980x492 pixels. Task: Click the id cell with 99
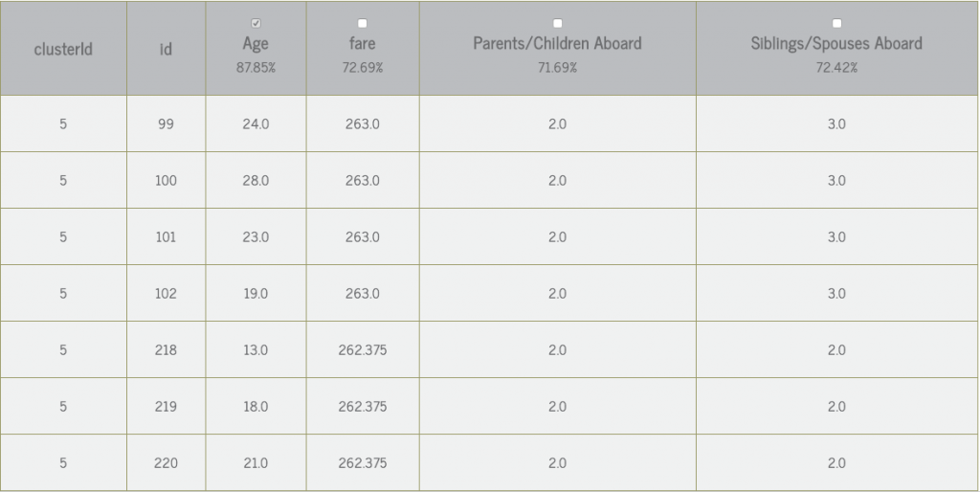(166, 123)
